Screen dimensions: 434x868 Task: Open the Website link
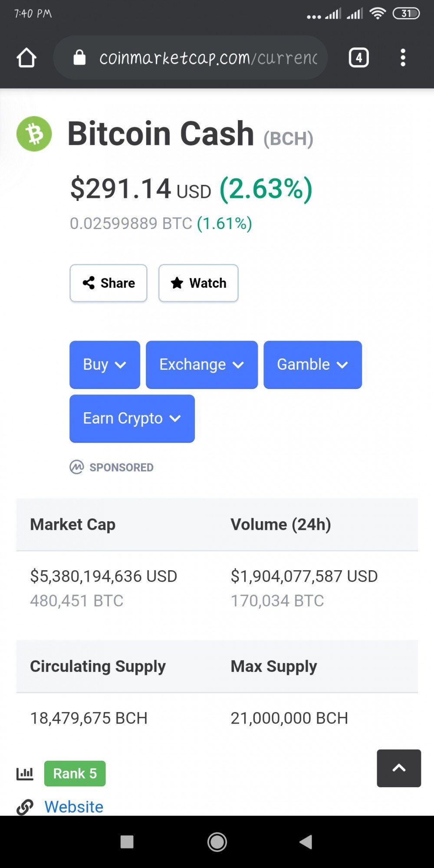click(x=74, y=807)
